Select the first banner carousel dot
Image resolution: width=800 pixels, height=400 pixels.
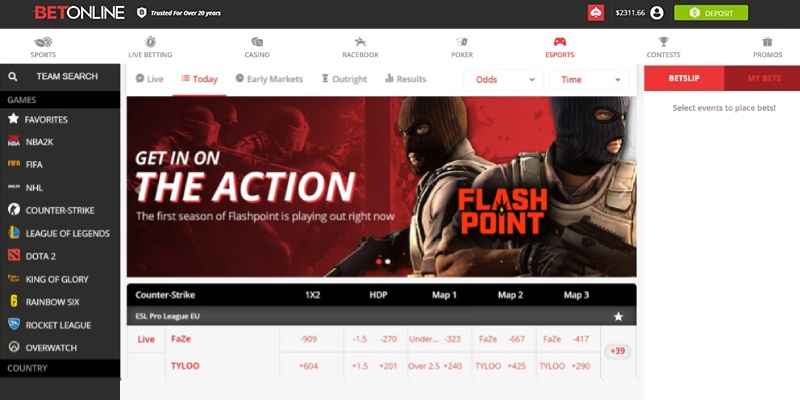coord(379,261)
